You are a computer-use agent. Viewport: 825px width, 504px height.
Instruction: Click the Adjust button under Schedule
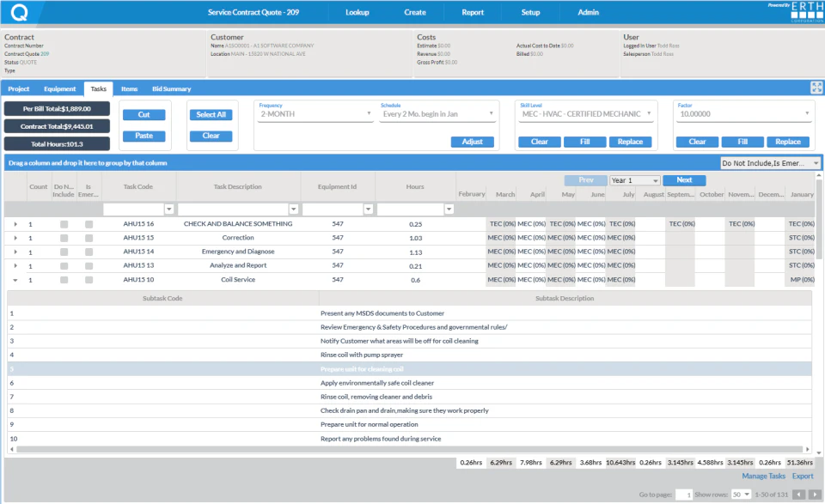click(x=474, y=142)
